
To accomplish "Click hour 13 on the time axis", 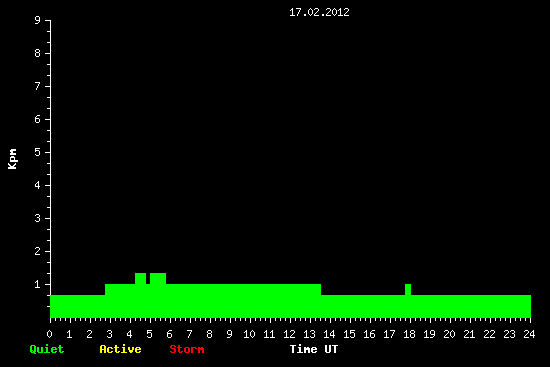I will click(x=309, y=334).
